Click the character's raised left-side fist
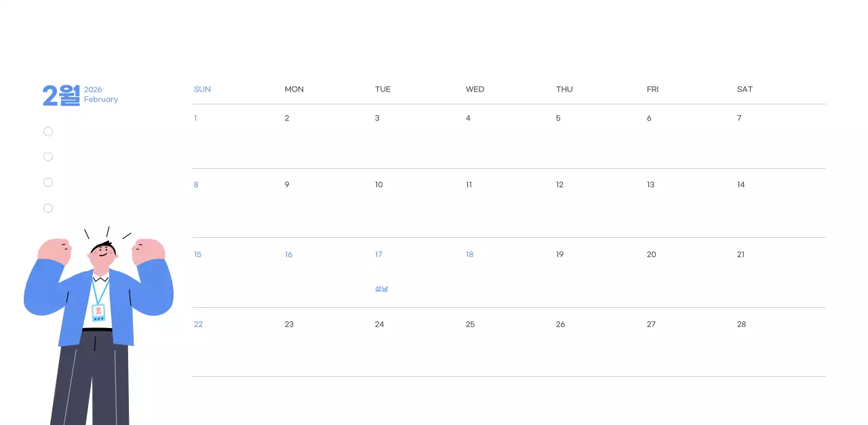This screenshot has width=868, height=425. (54, 250)
